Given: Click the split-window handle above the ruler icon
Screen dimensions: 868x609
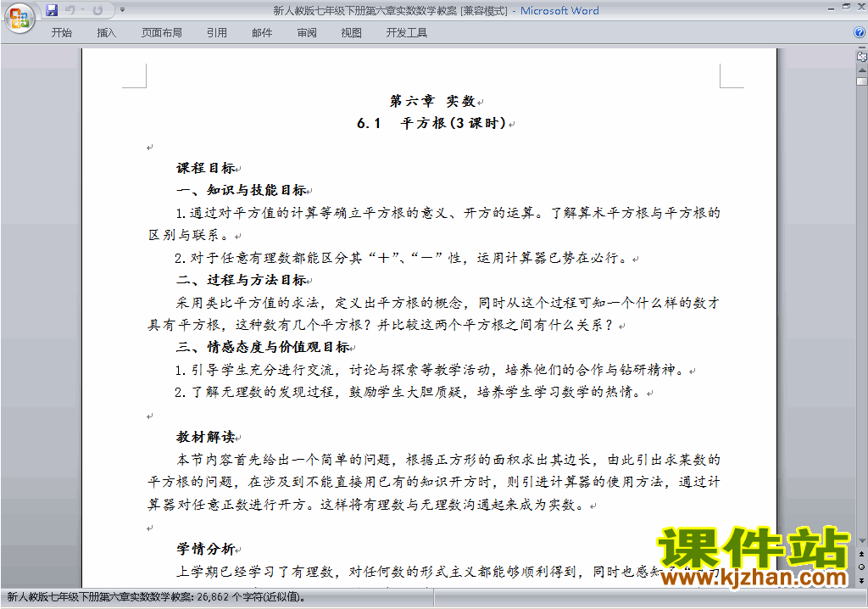Looking at the screenshot, I should [862, 48].
